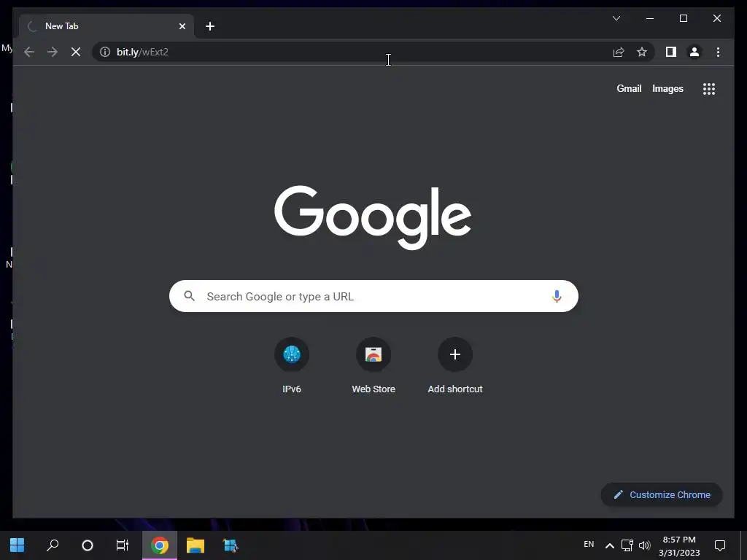The height and width of the screenshot is (560, 747).
Task: Select the New Tab tab
Action: [x=107, y=26]
